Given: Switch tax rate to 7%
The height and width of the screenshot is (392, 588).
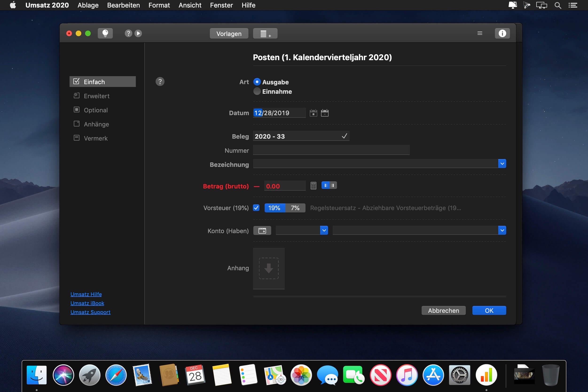Looking at the screenshot, I should 295,208.
